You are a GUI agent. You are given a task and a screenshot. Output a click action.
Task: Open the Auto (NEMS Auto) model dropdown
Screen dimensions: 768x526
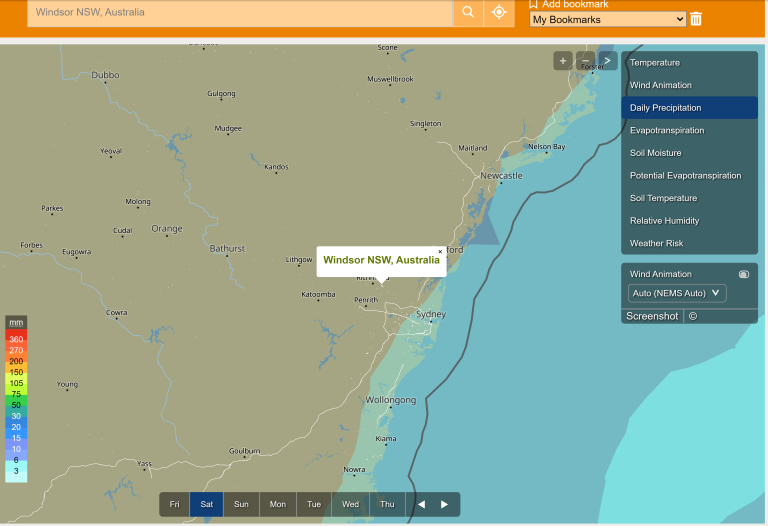pos(677,293)
